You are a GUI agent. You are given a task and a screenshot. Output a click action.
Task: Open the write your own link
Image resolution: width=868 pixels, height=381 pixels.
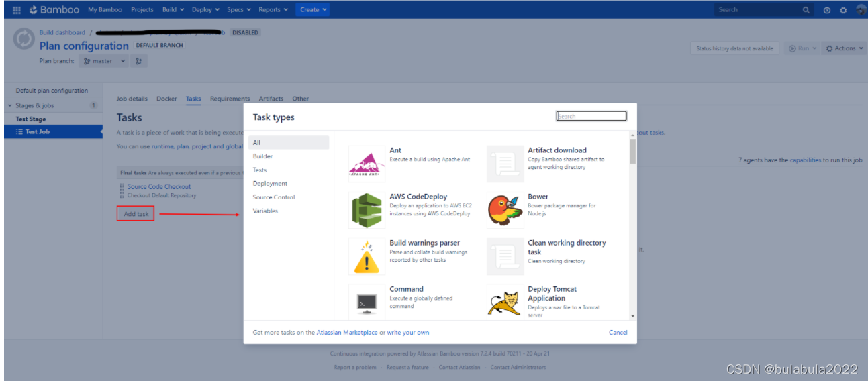coord(407,333)
